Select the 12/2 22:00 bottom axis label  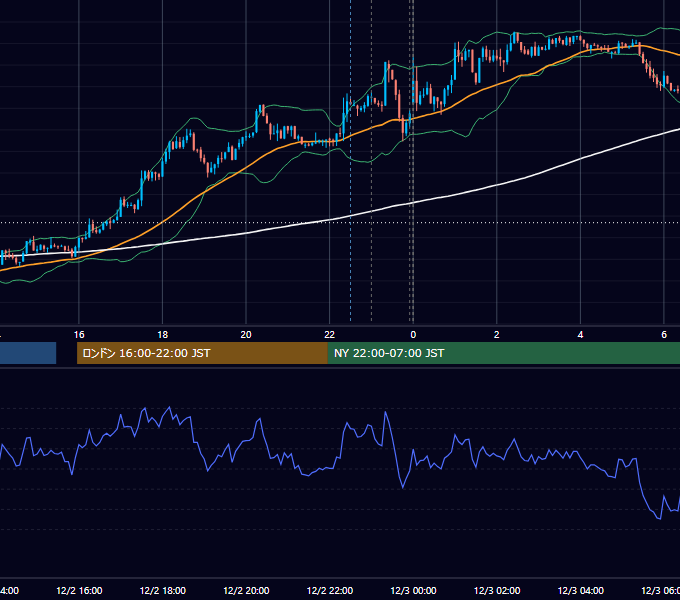coord(330,590)
